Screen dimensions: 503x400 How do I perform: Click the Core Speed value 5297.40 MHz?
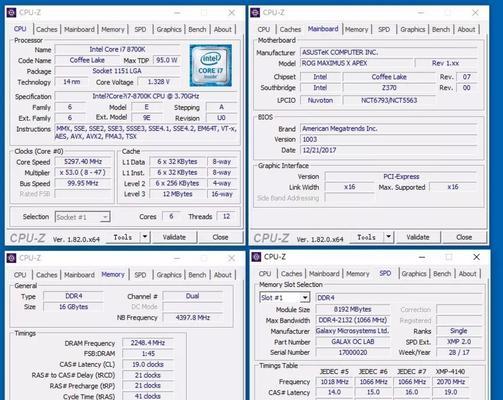pos(83,162)
